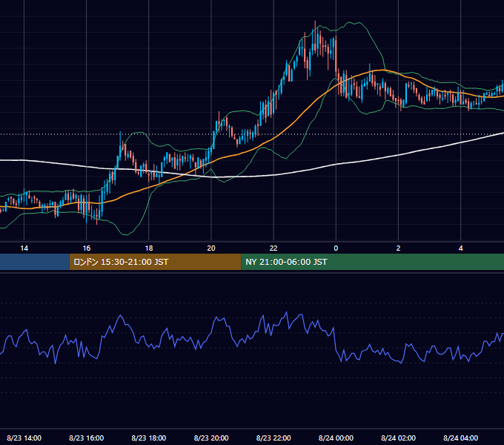504x445 pixels.
Task: Click the 8/23 20:00 date label
Action: pos(211,438)
